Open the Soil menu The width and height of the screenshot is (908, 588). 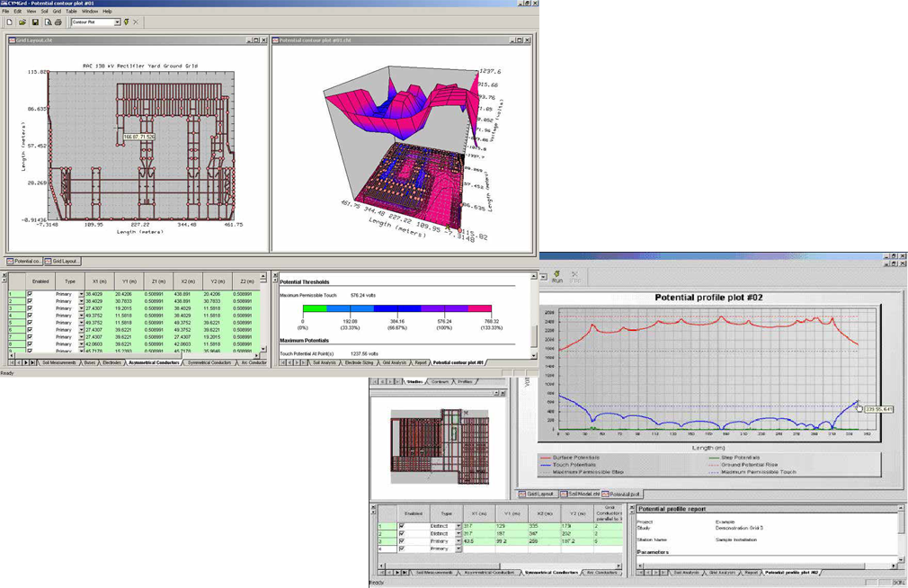[45, 11]
